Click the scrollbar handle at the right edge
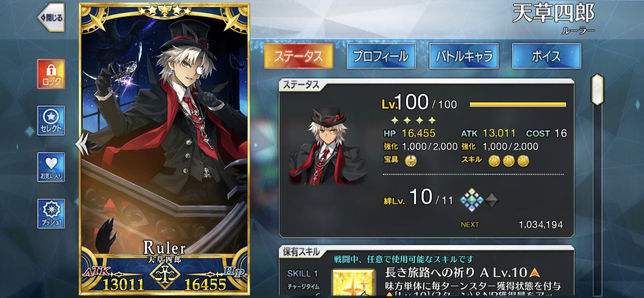The width and height of the screenshot is (644, 298). [597, 89]
